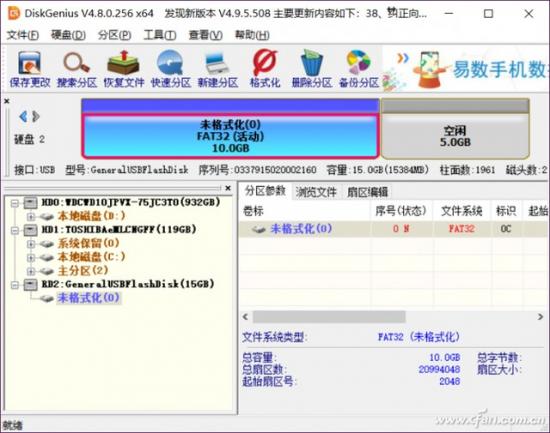Open the Tools (工具) menu
The image size is (550, 433).
coord(160,35)
